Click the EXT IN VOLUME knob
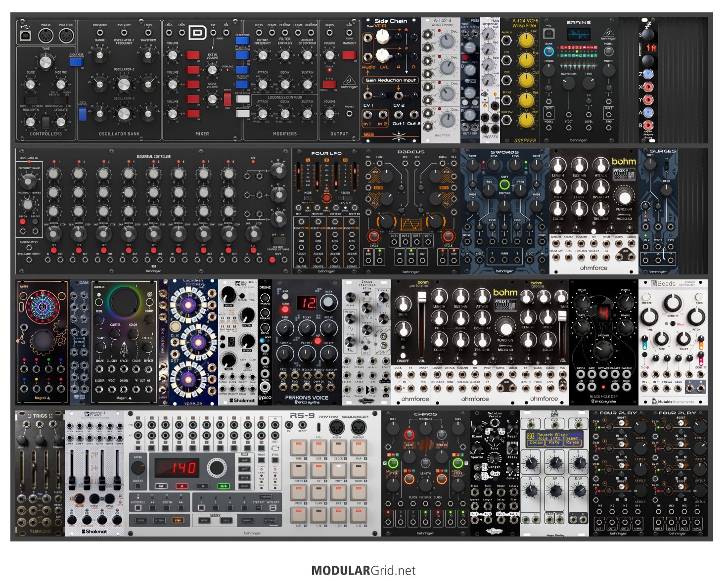This screenshot has height=581, width=728. click(x=212, y=70)
